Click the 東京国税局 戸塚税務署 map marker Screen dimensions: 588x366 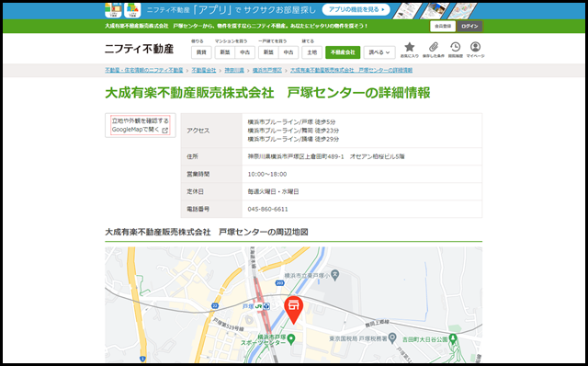[x=392, y=337]
